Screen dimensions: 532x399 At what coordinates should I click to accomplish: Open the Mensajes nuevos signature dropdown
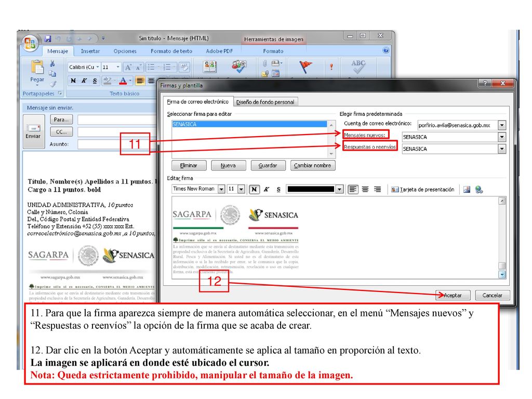pyautogui.click(x=502, y=137)
